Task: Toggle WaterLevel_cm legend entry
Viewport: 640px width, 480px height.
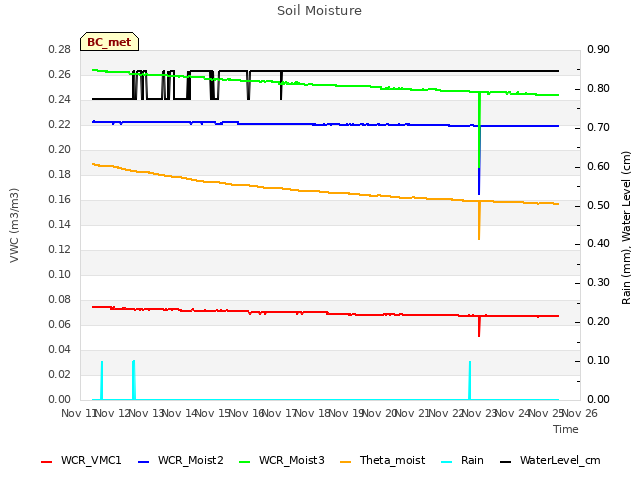Action: (x=550, y=460)
